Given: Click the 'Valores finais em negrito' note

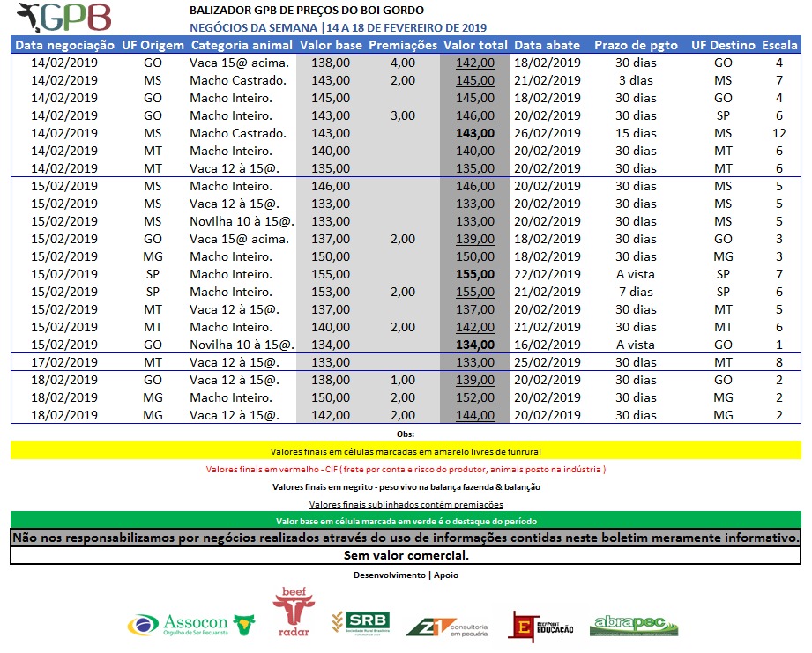Looking at the screenshot, I should click(x=406, y=487).
